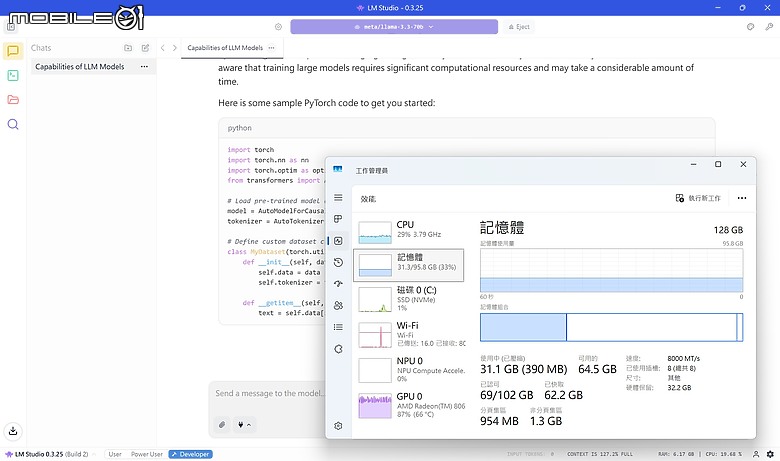Go forward with the right chevron arrow
780x461 pixels.
175,48
